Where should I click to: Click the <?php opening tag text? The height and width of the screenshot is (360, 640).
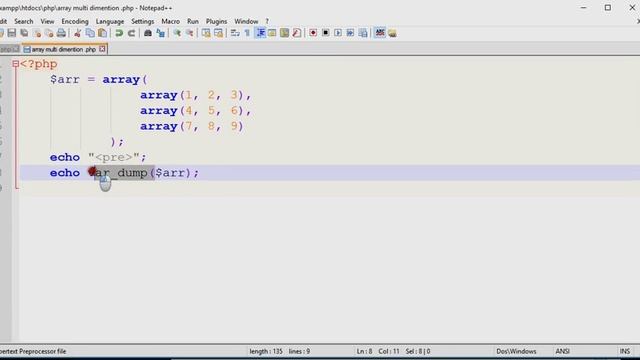click(38, 64)
